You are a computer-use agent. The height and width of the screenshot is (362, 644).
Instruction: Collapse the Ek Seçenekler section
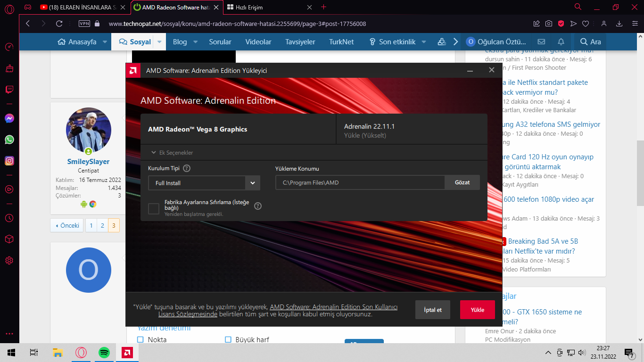coord(172,153)
